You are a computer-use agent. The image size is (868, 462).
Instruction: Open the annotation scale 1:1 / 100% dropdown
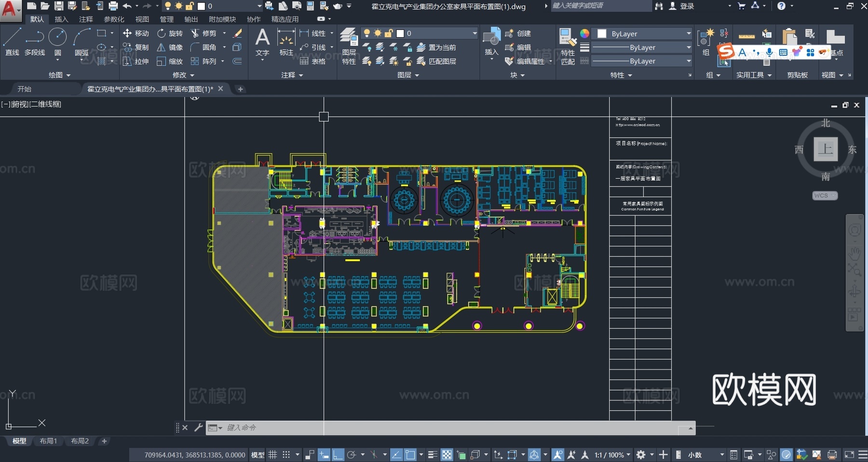pos(612,455)
